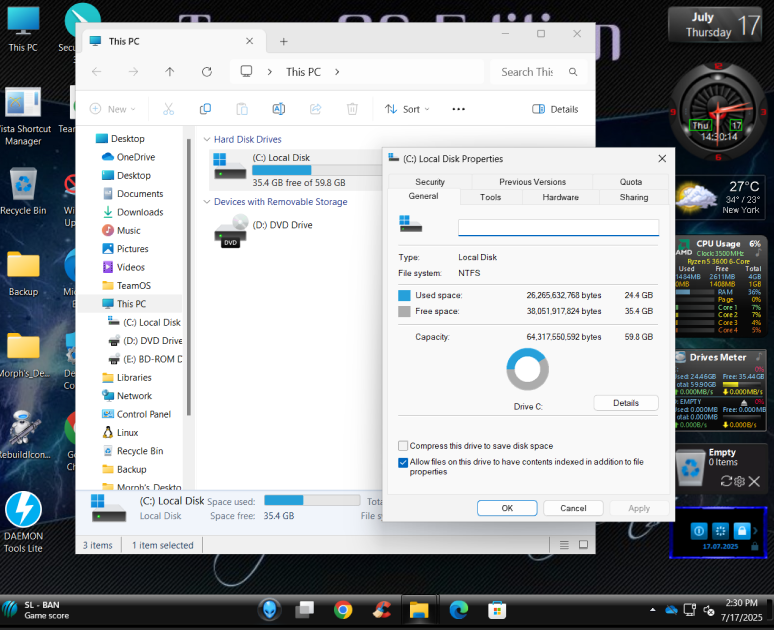Add a new Explorer tab with plus
Viewport: 774px width, 630px height.
(283, 41)
